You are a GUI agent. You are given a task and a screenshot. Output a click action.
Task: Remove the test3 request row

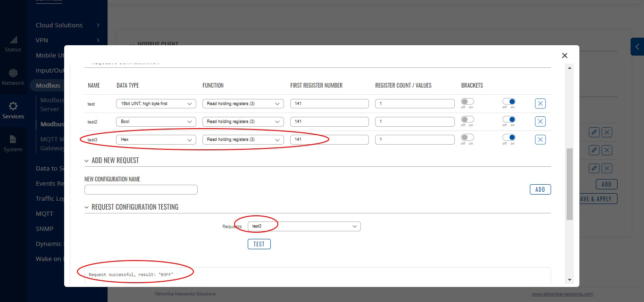[x=540, y=139]
